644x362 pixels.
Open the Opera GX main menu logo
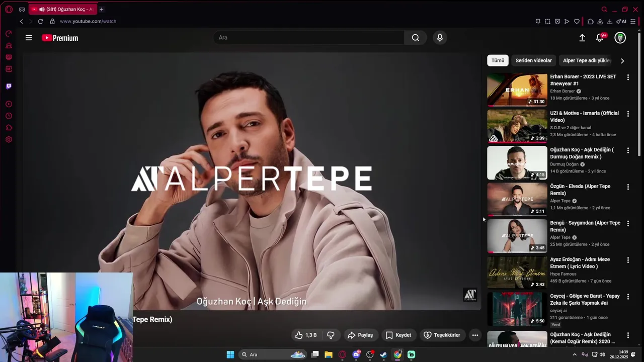pos(9,9)
